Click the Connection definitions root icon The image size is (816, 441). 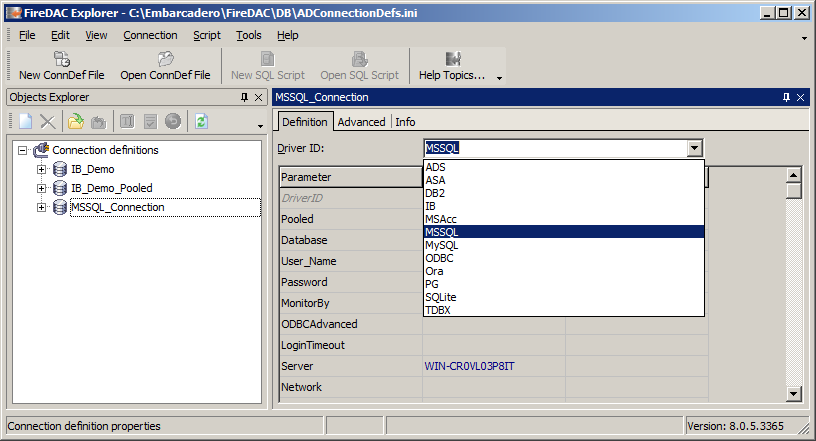tap(41, 150)
